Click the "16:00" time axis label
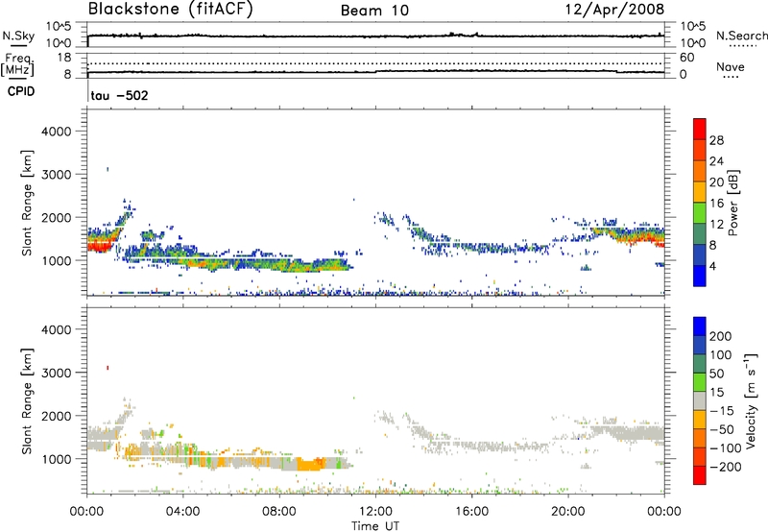The width and height of the screenshot is (768, 532). point(471,512)
